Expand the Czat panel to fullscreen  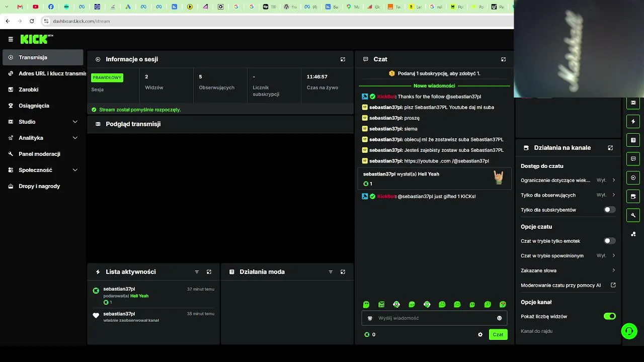point(503,59)
